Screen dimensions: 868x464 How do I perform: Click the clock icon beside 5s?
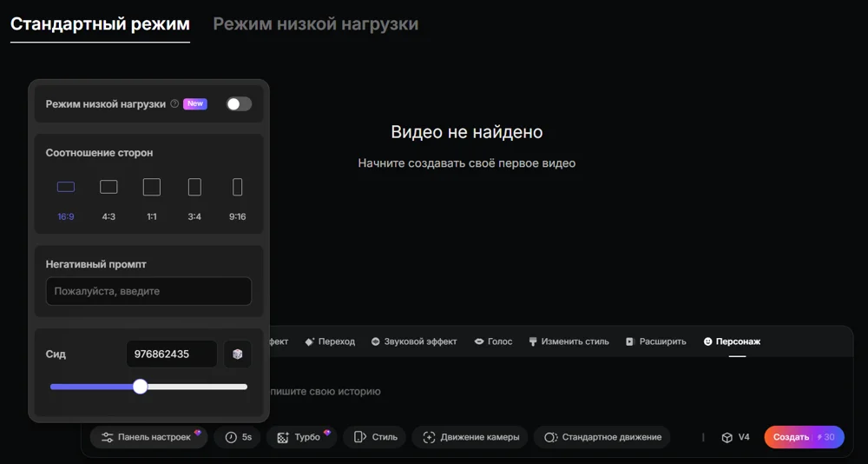click(231, 437)
